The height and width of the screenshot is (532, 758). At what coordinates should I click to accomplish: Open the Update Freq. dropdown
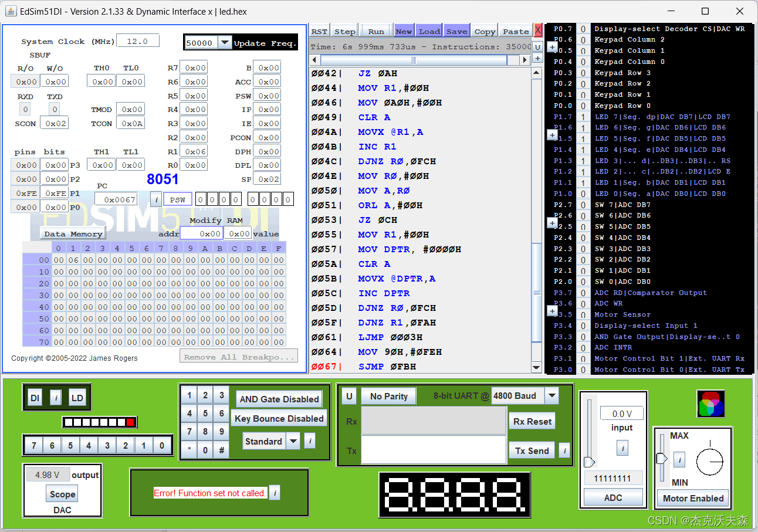pyautogui.click(x=225, y=43)
